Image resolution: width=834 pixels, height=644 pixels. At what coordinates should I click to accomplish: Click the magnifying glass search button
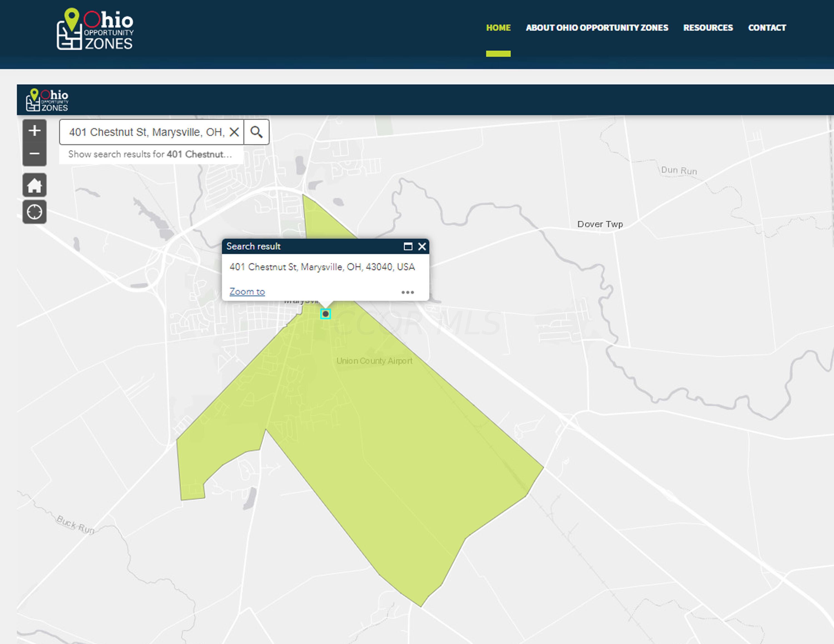point(256,132)
